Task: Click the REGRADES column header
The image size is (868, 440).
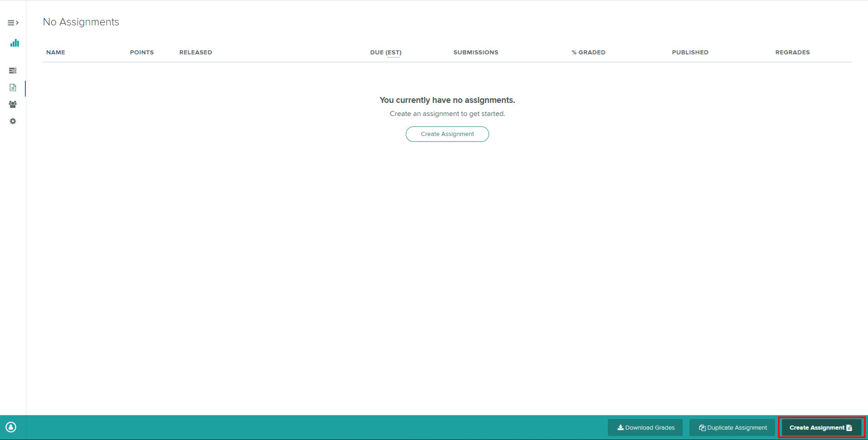Action: [x=792, y=53]
